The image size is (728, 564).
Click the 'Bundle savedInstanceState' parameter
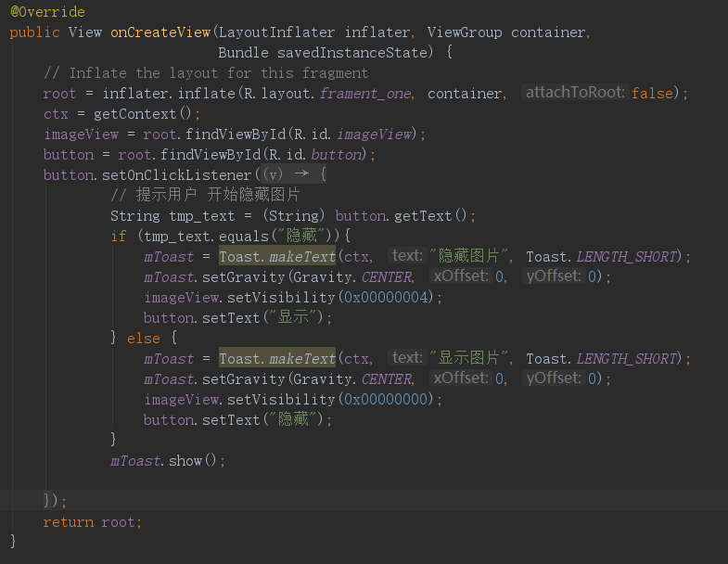(x=326, y=53)
